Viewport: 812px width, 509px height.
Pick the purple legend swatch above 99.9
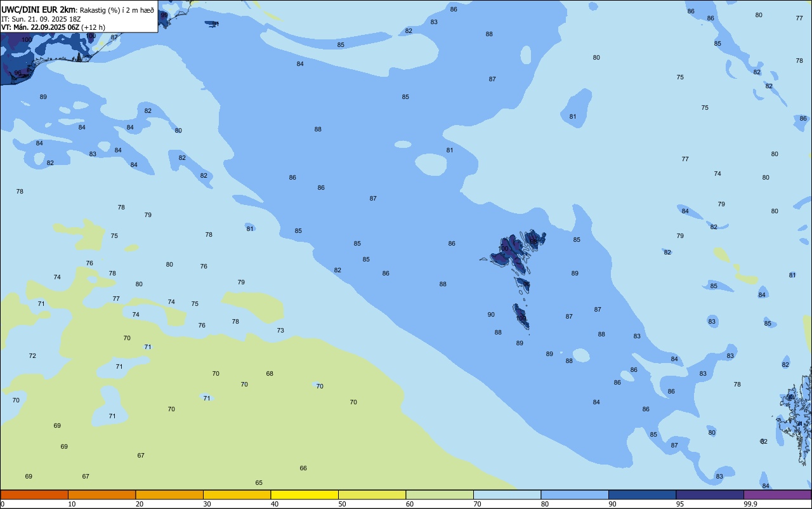[777, 494]
